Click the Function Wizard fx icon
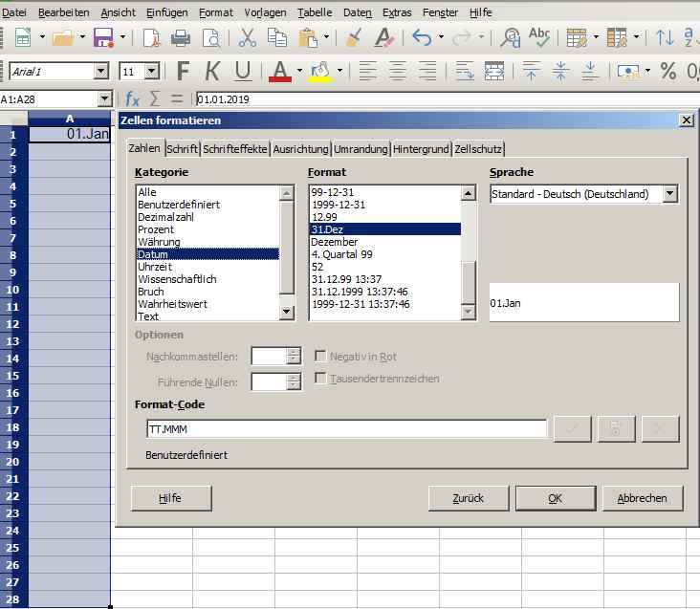 click(x=133, y=98)
